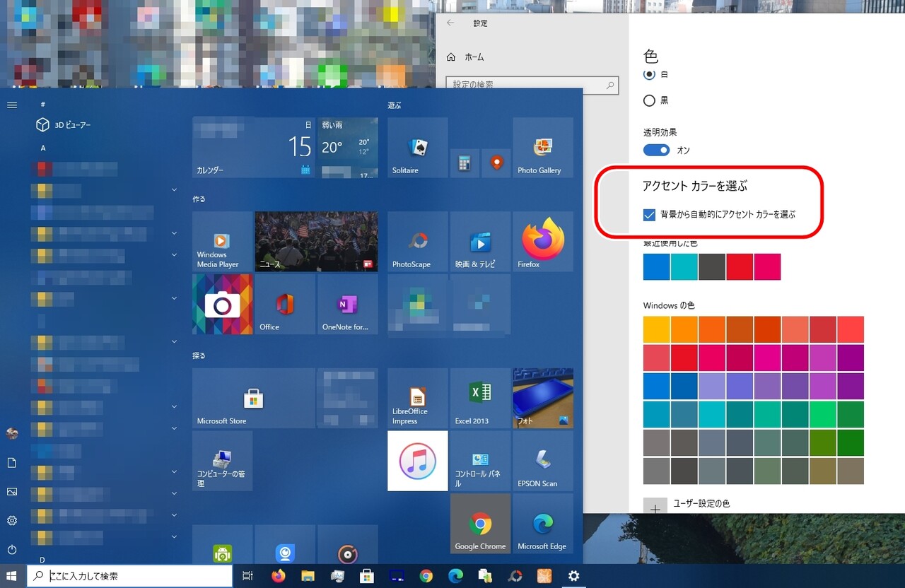The height and width of the screenshot is (588, 905).
Task: Pick the recent pink color swatch
Action: pos(767,267)
